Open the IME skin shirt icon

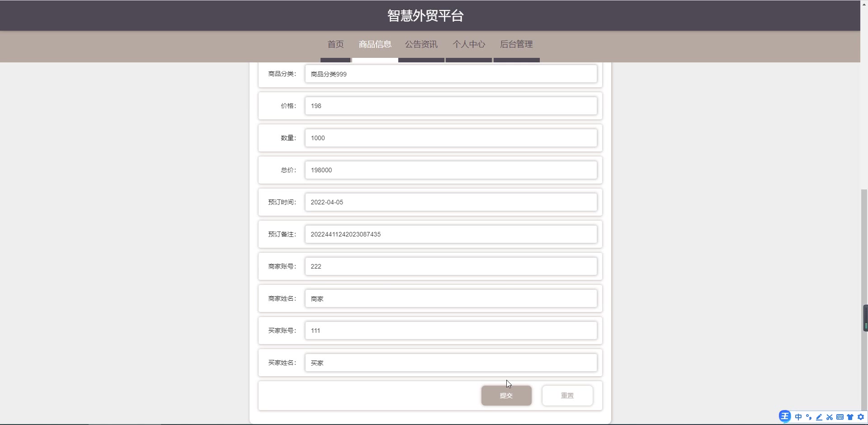pyautogui.click(x=850, y=417)
